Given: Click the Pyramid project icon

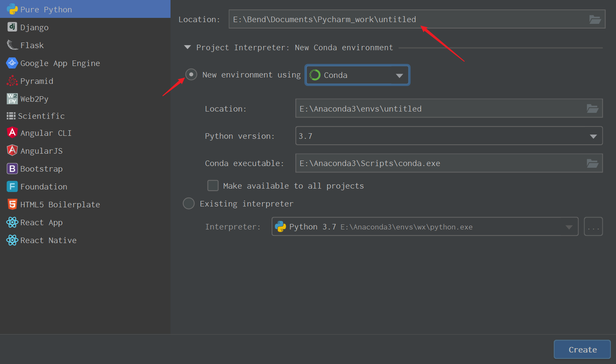Looking at the screenshot, I should coord(12,80).
